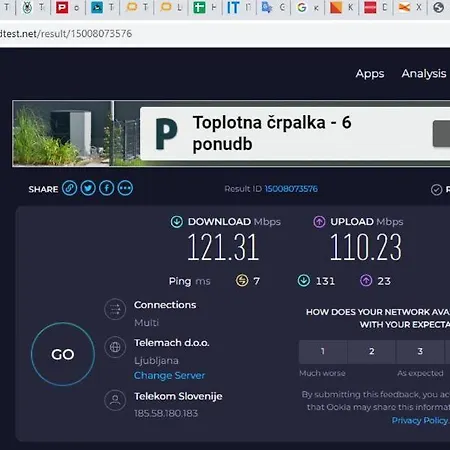The image size is (450, 450).
Task: Open more share options ellipsis icon
Action: (125, 188)
